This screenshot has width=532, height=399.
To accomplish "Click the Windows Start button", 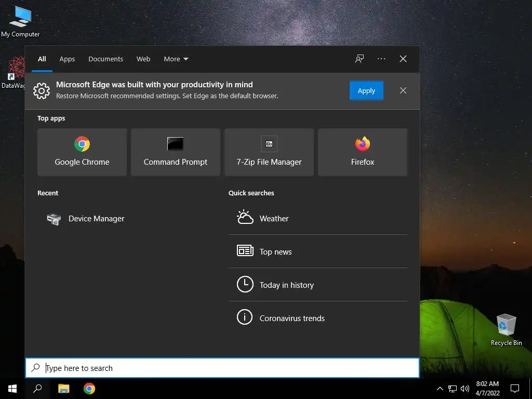I will (12, 389).
